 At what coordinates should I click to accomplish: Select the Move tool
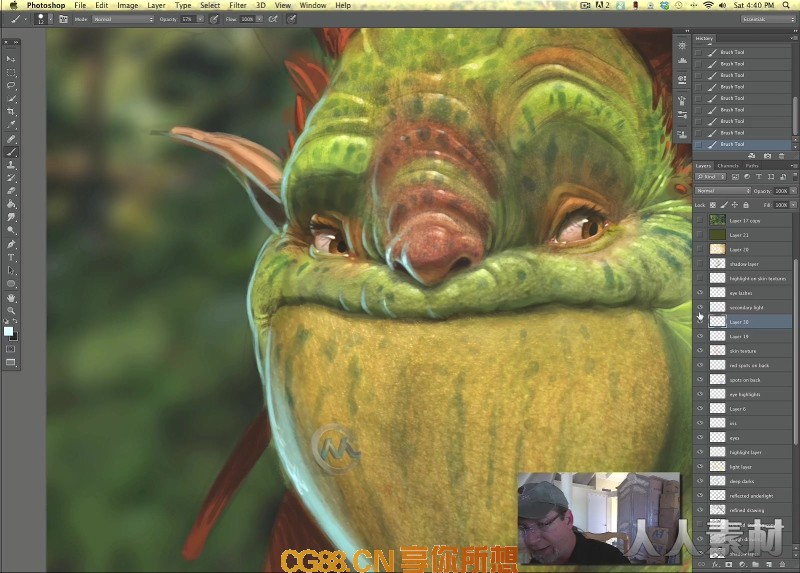[11, 59]
